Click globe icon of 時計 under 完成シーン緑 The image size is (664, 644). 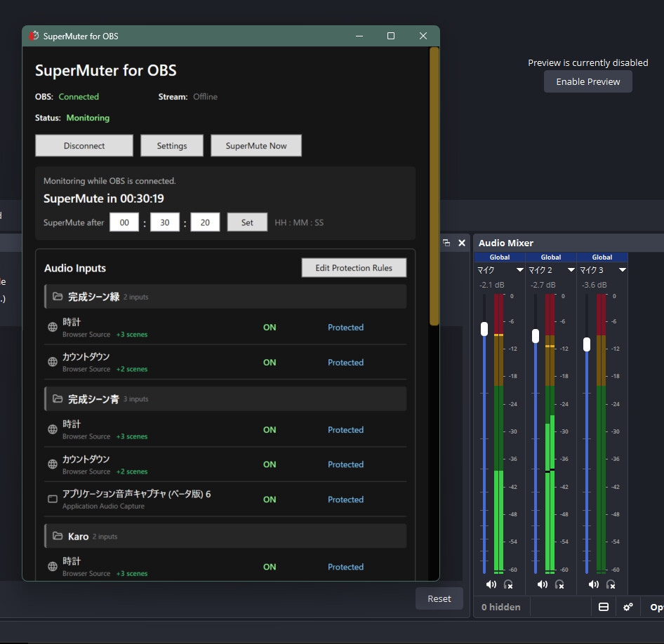click(x=53, y=327)
